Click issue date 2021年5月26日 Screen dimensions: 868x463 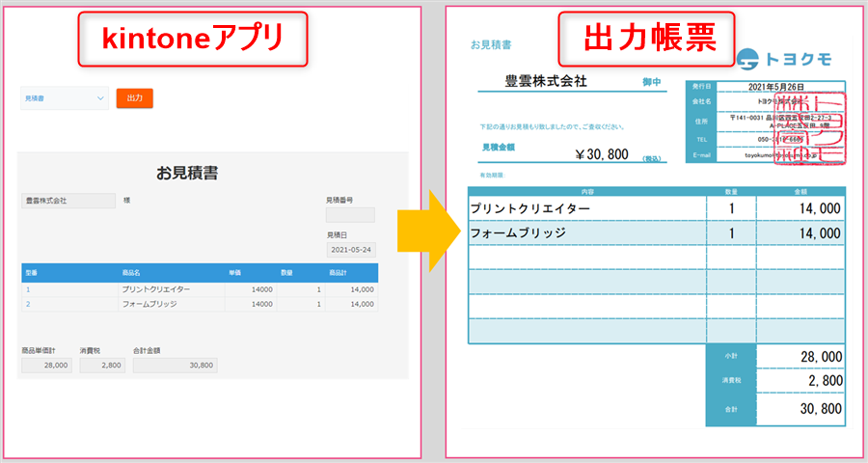pyautogui.click(x=776, y=87)
